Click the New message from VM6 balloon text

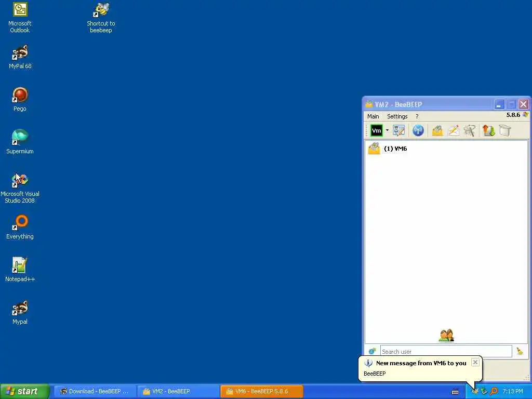coord(421,363)
